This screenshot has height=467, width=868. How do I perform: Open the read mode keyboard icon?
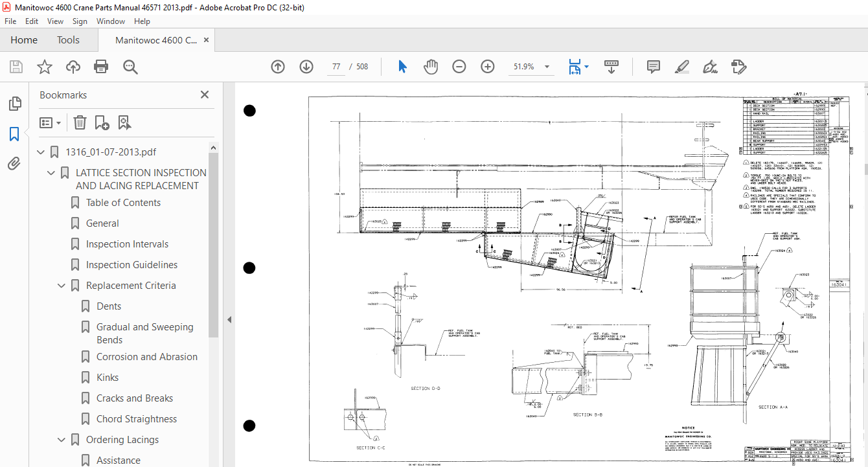point(612,67)
